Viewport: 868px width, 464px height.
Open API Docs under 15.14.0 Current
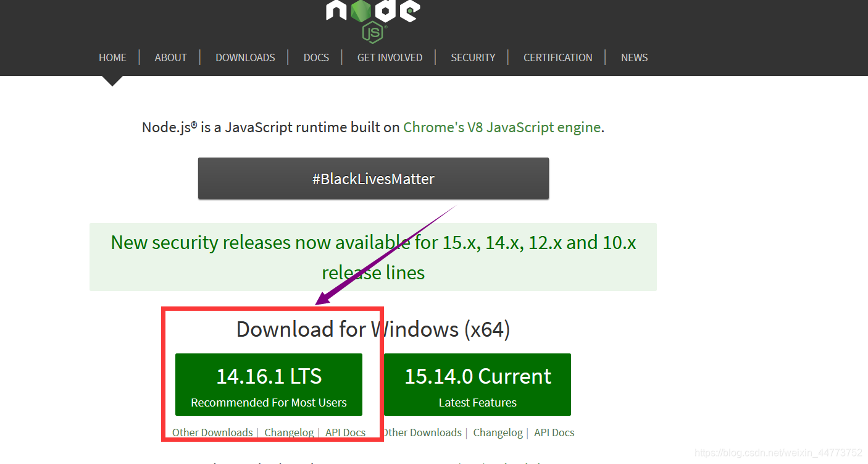[x=554, y=432]
